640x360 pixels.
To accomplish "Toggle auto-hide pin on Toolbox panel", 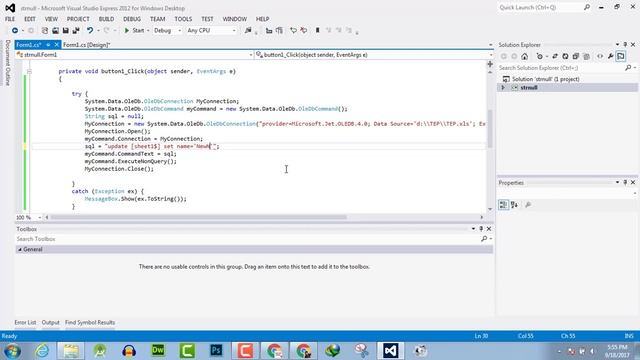I will (x=481, y=229).
